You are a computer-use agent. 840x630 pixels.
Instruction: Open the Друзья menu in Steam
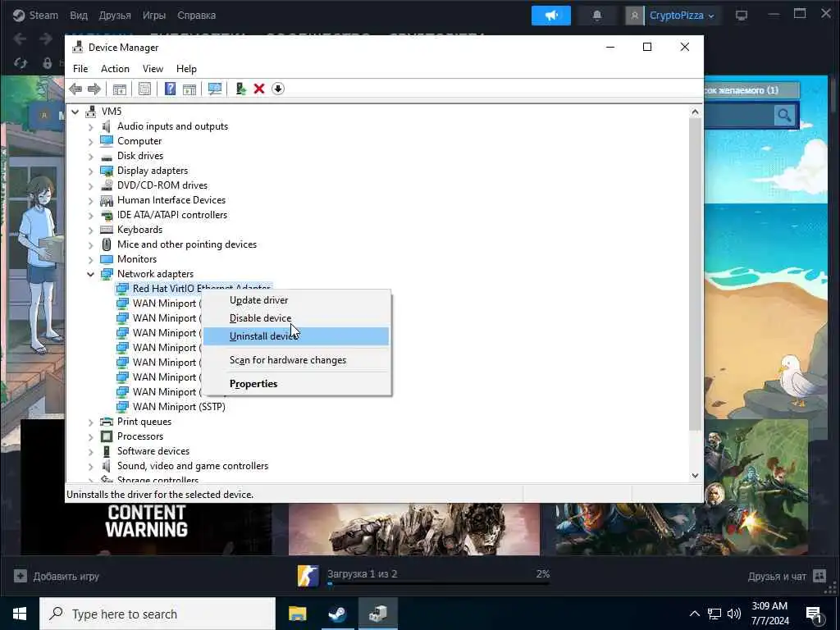[115, 15]
